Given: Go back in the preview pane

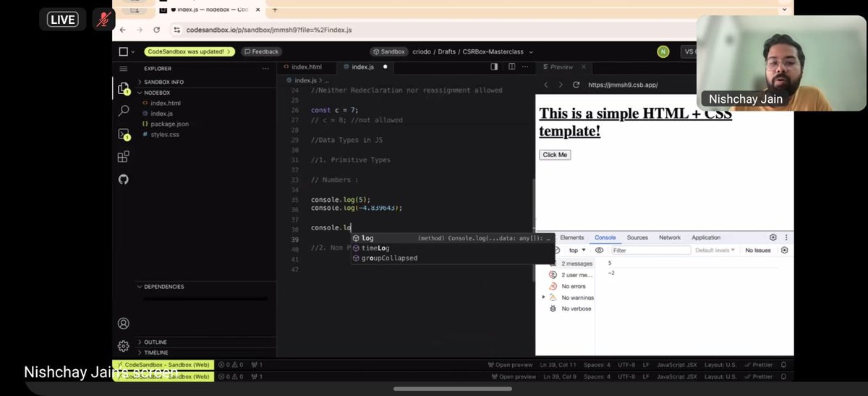Looking at the screenshot, I should tap(546, 85).
